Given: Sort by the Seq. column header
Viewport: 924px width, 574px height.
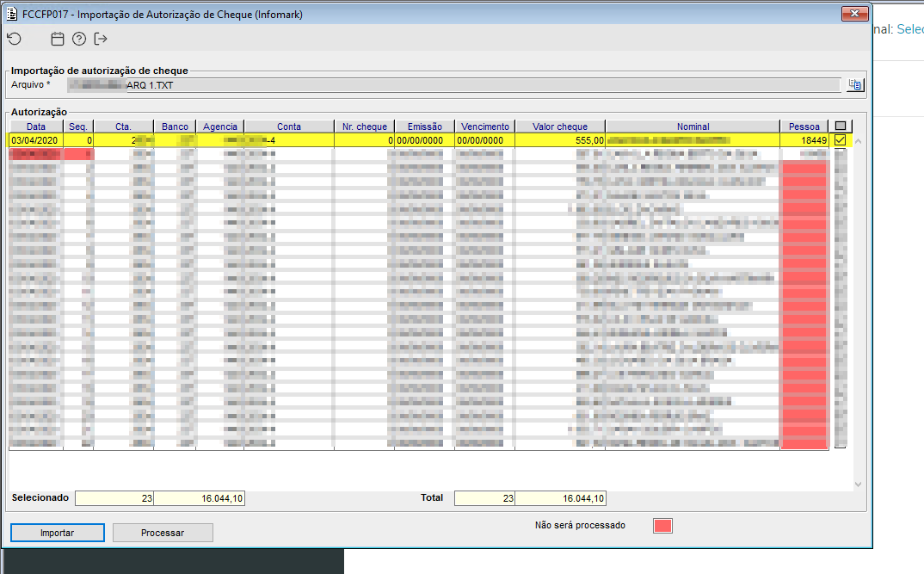Looking at the screenshot, I should pos(78,127).
